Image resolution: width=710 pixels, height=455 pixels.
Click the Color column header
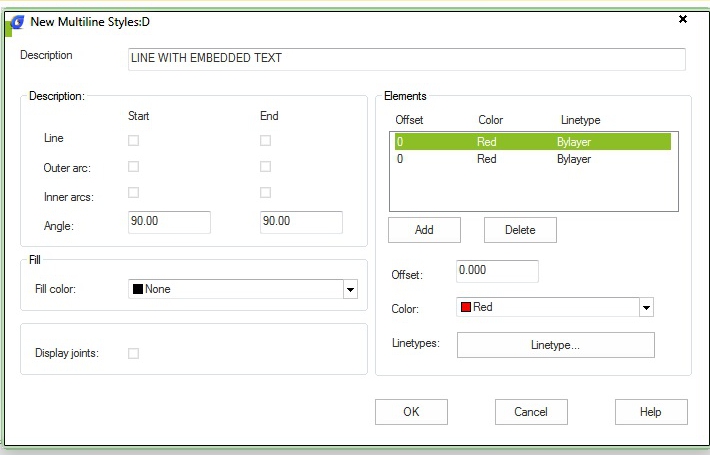(x=490, y=120)
